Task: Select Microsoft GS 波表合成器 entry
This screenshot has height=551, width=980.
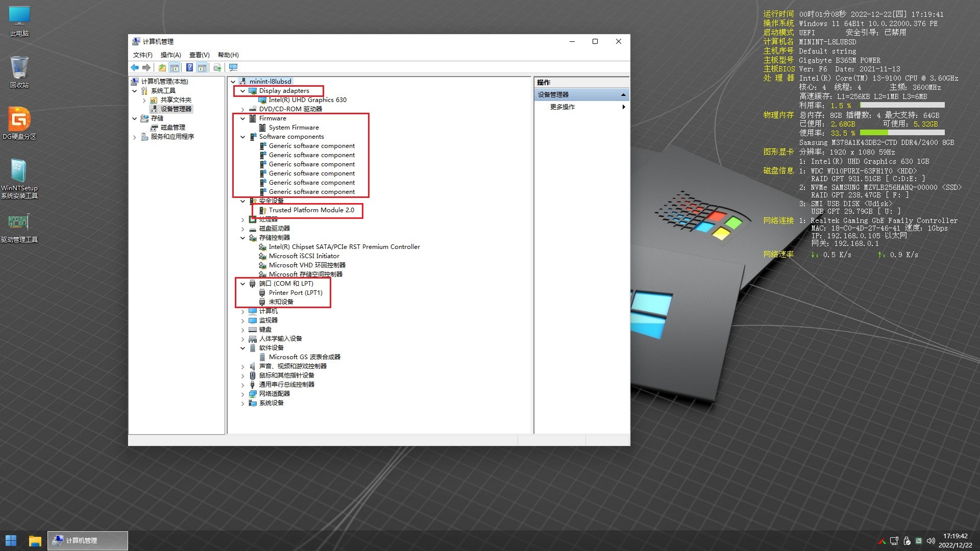Action: (304, 357)
